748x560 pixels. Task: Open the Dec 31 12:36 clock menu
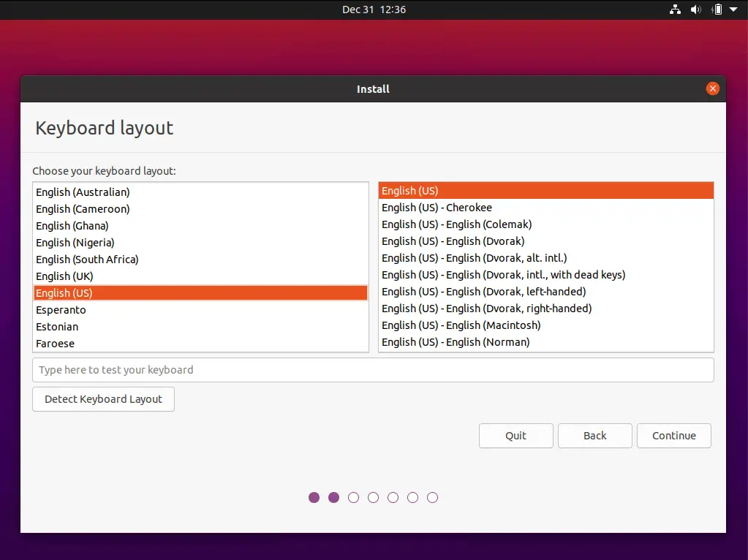click(374, 10)
